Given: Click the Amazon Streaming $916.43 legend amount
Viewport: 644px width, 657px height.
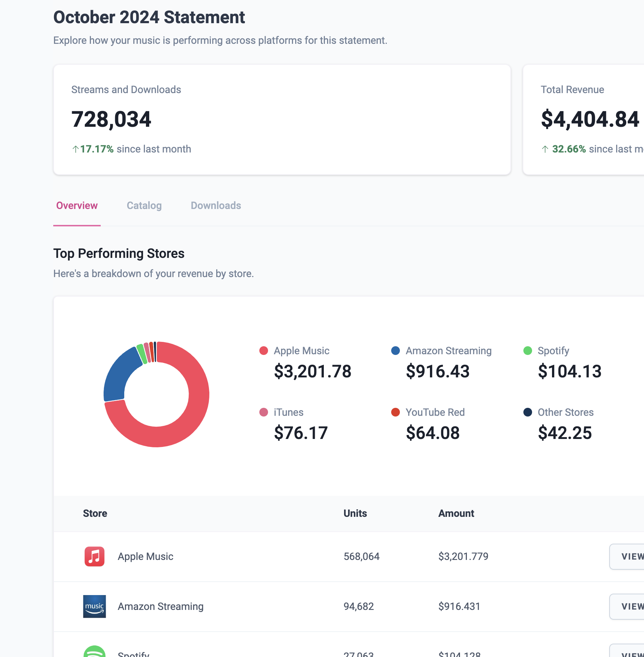Looking at the screenshot, I should (438, 371).
